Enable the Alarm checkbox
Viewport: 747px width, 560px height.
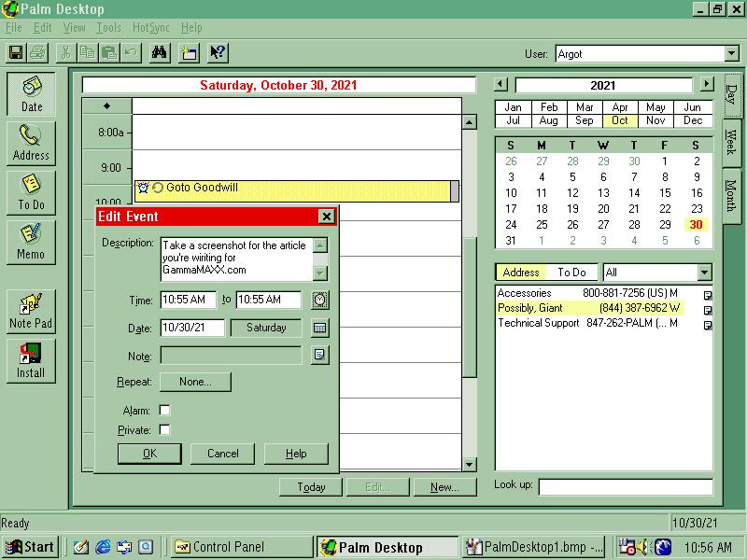pos(164,411)
